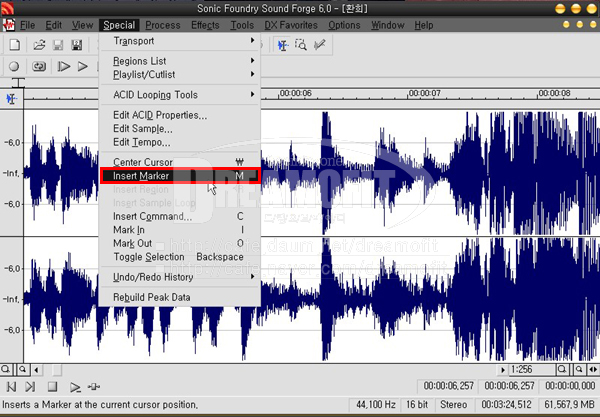600x417 pixels.
Task: Click the Edit tool selector left of the time ruler
Action: [x=11, y=99]
